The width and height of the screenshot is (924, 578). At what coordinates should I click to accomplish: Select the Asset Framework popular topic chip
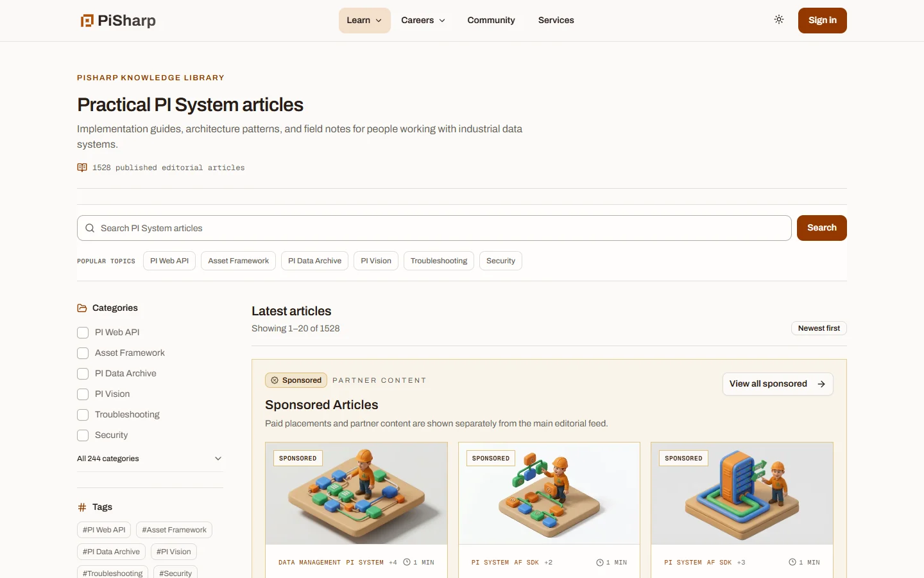[x=239, y=261]
